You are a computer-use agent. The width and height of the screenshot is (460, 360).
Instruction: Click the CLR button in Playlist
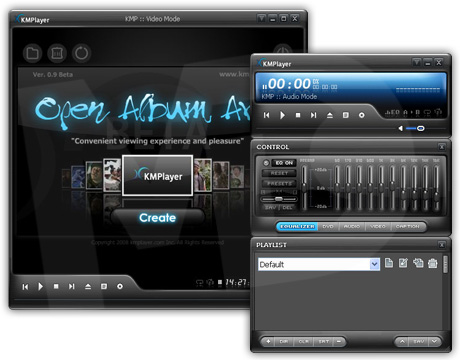pyautogui.click(x=304, y=341)
